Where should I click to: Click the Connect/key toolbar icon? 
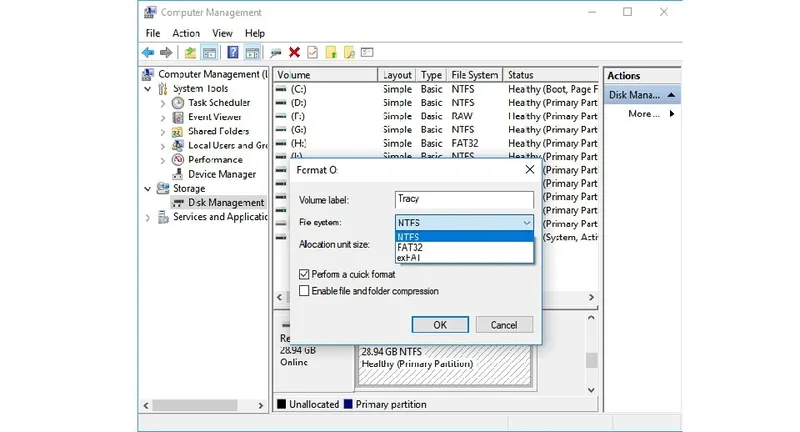coord(276,53)
